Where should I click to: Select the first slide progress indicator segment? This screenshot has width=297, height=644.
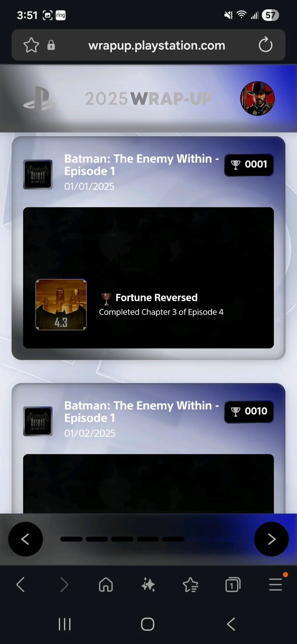tap(71, 539)
